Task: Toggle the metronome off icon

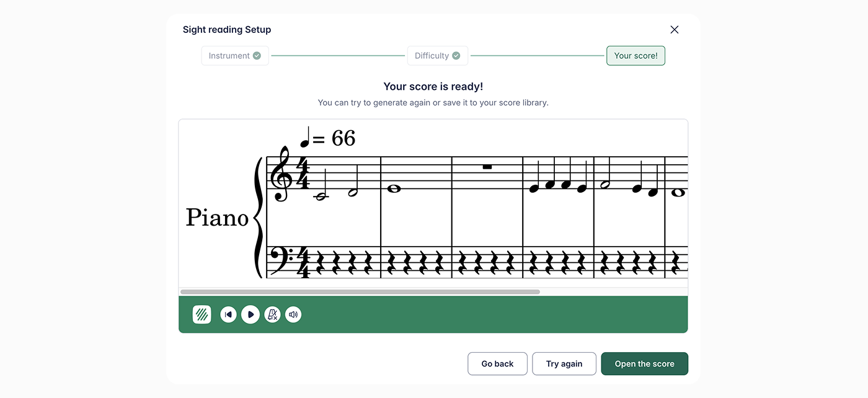Action: point(272,314)
